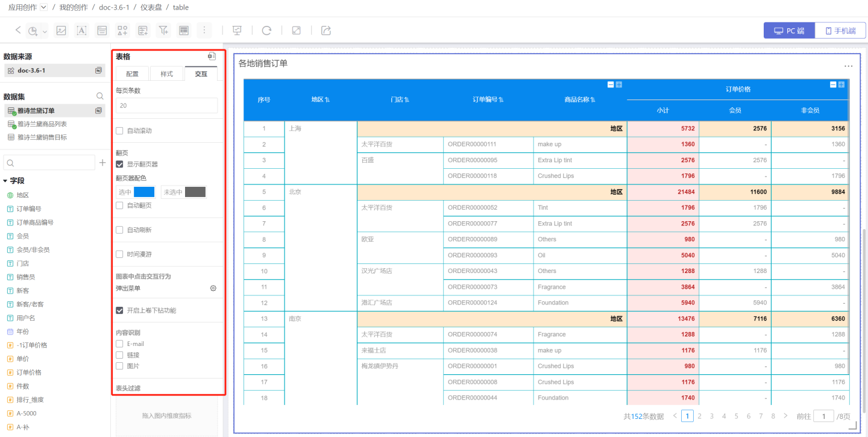
Task: Go to page 2 in paginator
Action: (x=700, y=416)
